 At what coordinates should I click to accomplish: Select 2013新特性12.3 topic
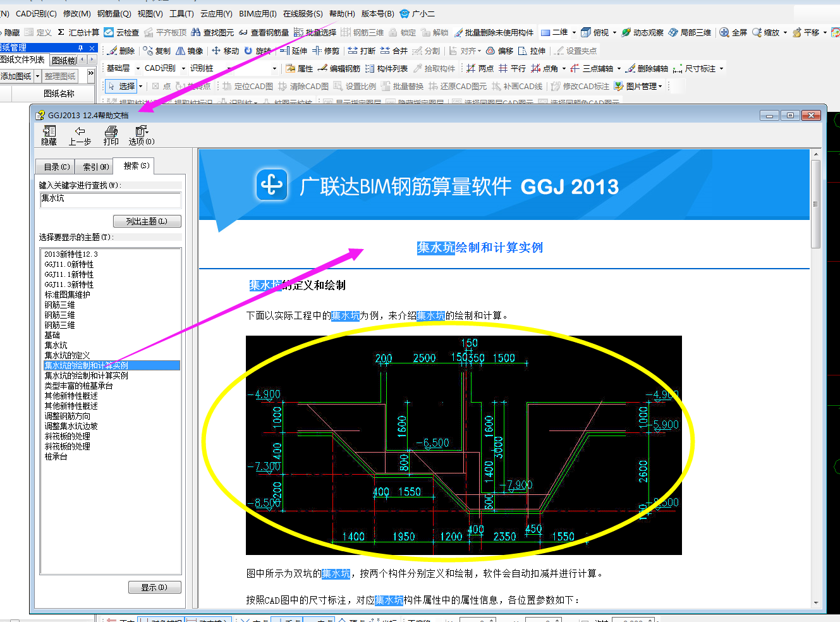pyautogui.click(x=71, y=254)
